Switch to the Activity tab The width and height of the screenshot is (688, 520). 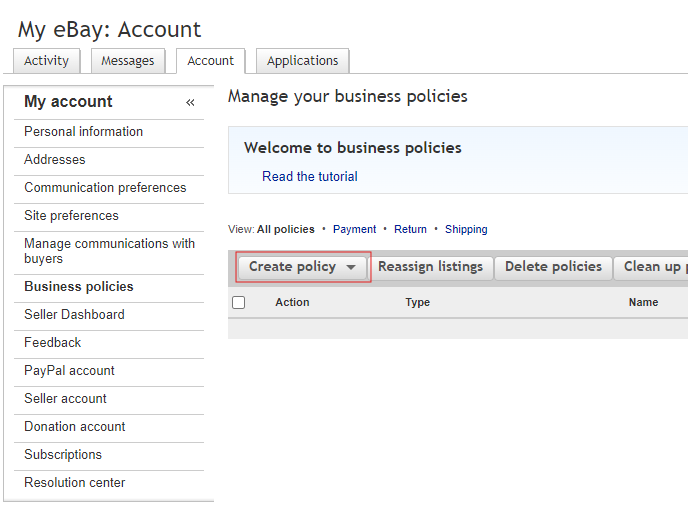pyautogui.click(x=47, y=61)
